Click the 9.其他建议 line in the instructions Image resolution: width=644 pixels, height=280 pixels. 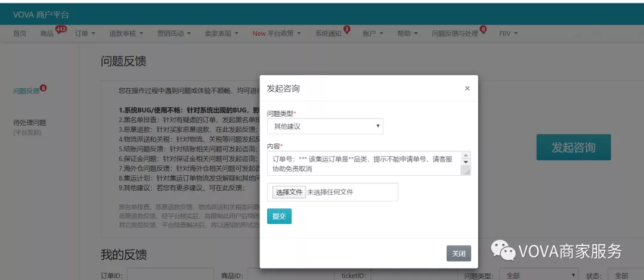[181, 188]
